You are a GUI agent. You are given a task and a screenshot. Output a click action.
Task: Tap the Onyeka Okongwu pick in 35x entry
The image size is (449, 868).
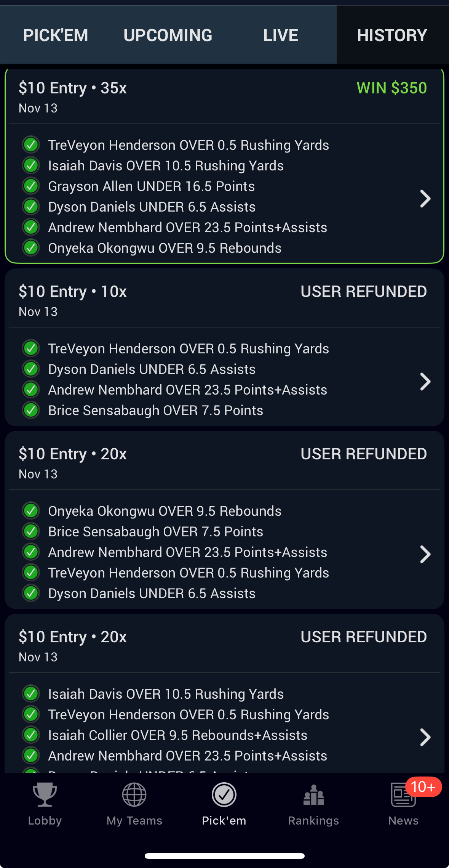[165, 248]
